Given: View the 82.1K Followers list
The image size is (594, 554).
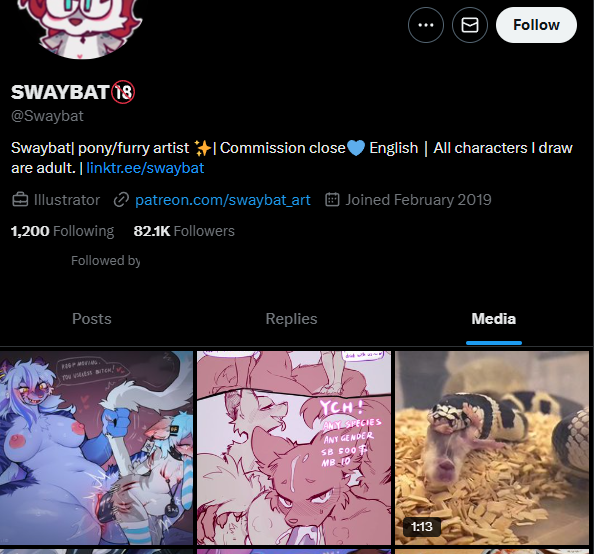Looking at the screenshot, I should 184,231.
